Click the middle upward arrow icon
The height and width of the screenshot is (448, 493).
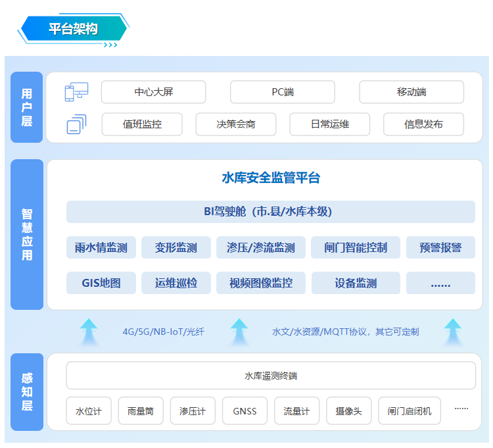[239, 332]
